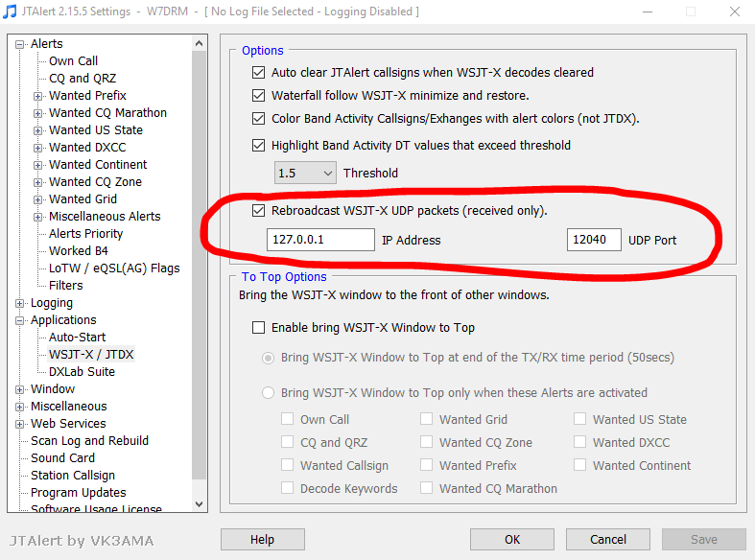The width and height of the screenshot is (755, 560).
Task: Enable bring WSJT-X Window to Top
Action: click(x=259, y=328)
